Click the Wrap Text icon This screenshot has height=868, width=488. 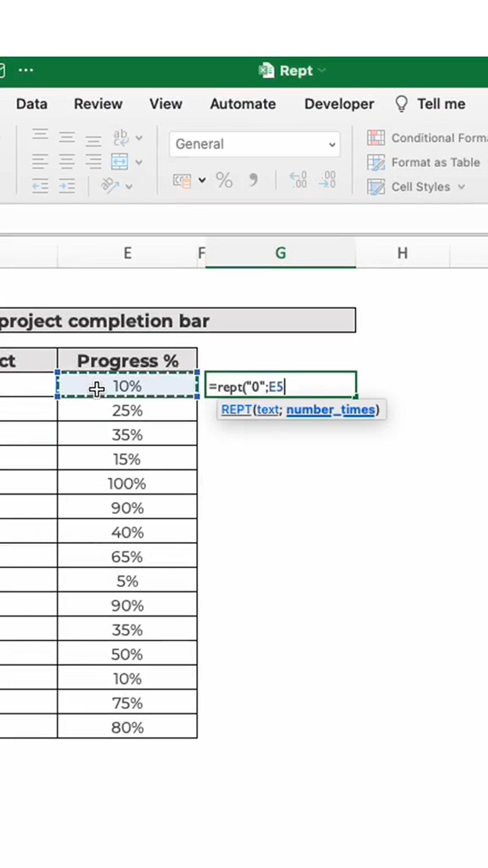coord(121,137)
